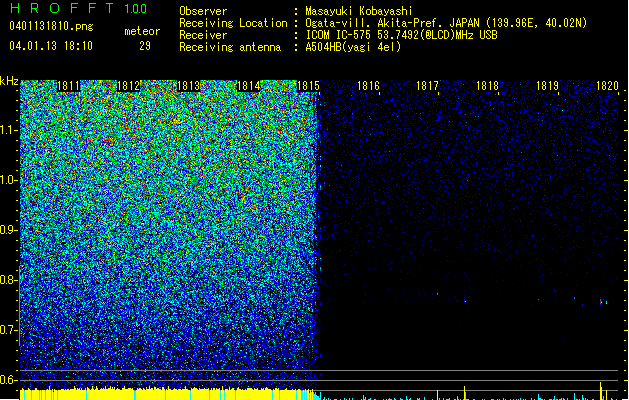Click the Receiving antenna field label
This screenshot has width=629, height=400.
[x=230, y=47]
